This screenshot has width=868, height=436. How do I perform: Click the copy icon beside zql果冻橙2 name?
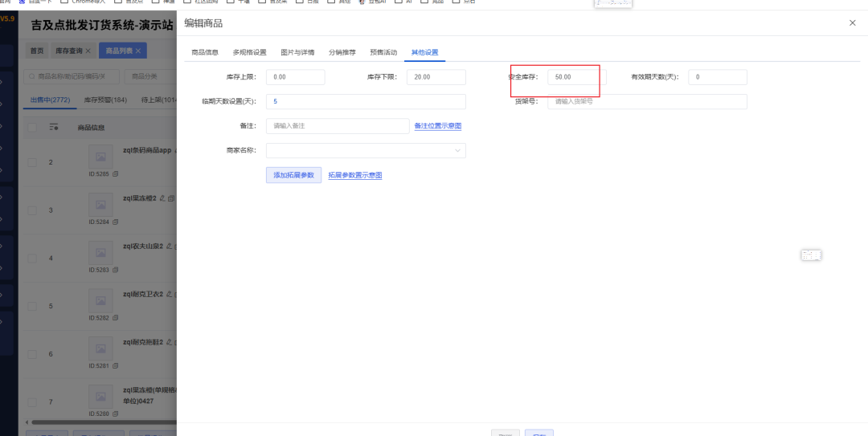[x=171, y=198]
